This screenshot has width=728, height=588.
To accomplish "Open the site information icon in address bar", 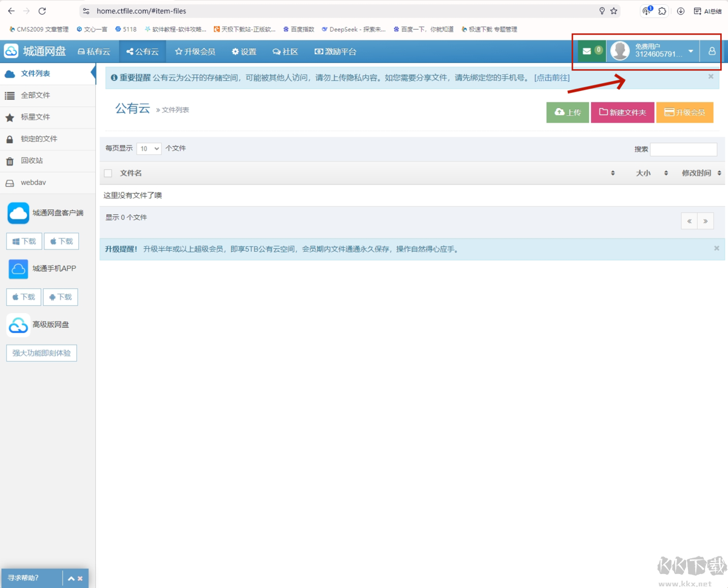I will tap(86, 11).
